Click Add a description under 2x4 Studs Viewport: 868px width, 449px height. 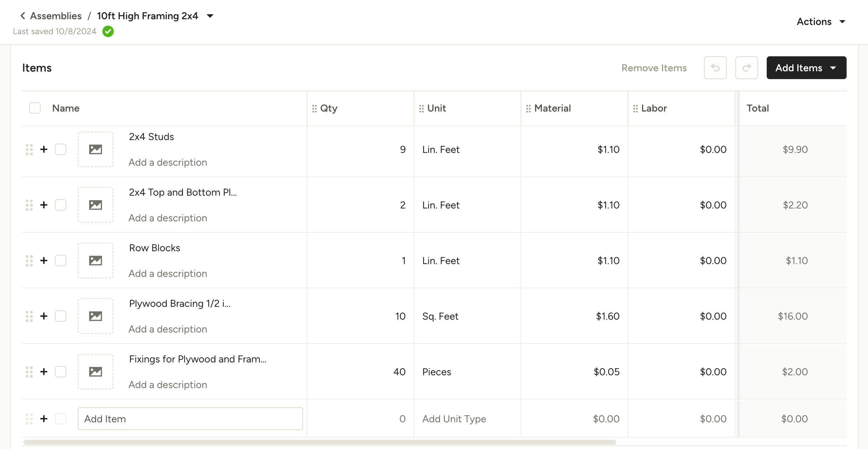(x=168, y=162)
